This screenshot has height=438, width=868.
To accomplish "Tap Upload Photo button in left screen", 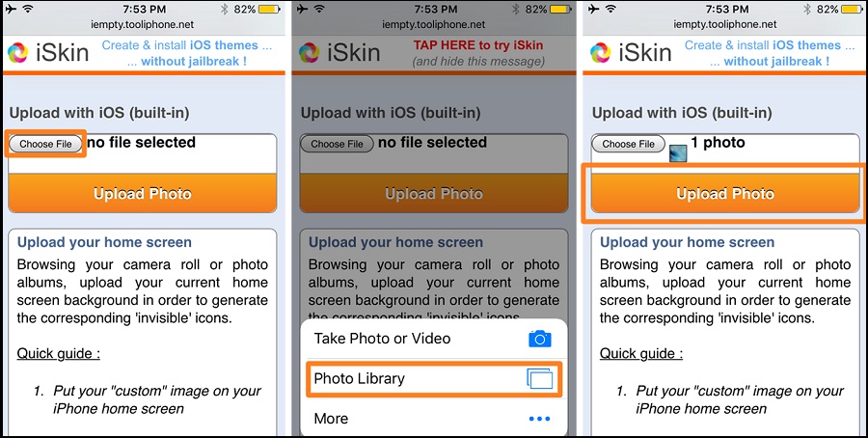I will coord(143,193).
